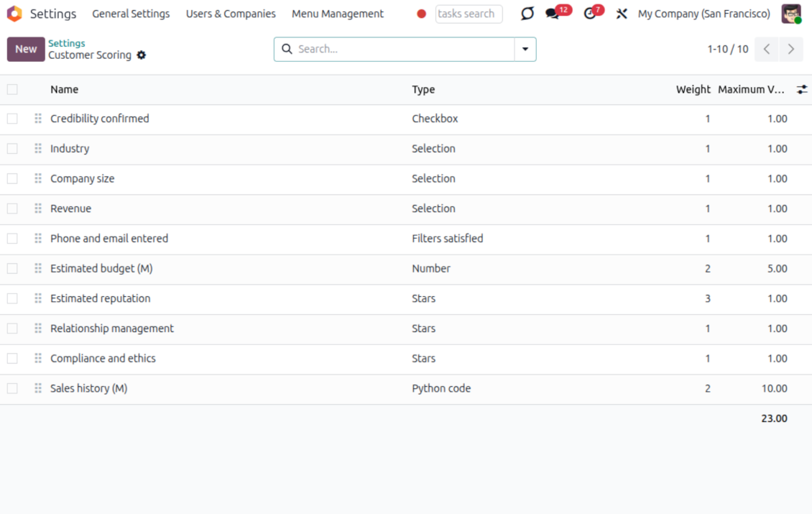
Task: Open the Menu Management menu
Action: [x=338, y=14]
